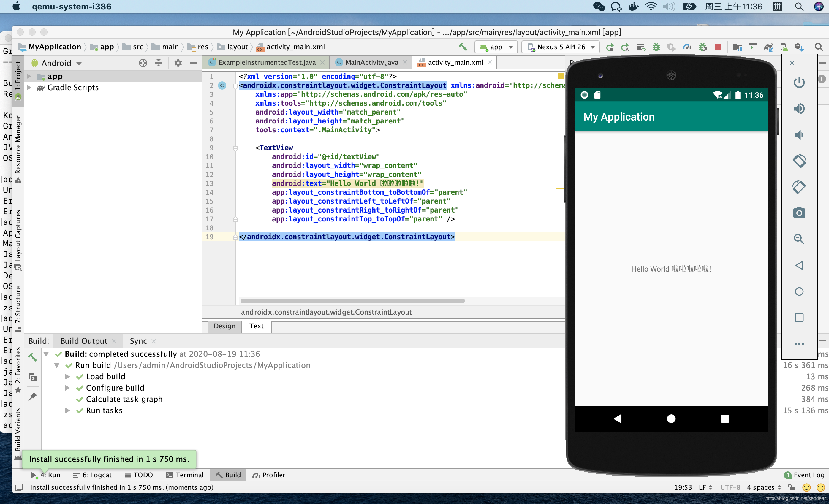
Task: Expand the Load build node
Action: [x=68, y=377]
